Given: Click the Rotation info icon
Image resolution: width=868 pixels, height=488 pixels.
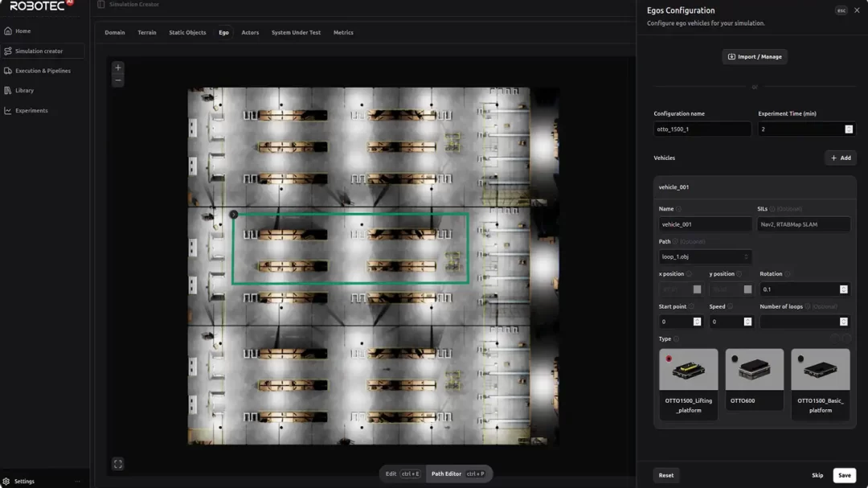Looking at the screenshot, I should coord(788,274).
